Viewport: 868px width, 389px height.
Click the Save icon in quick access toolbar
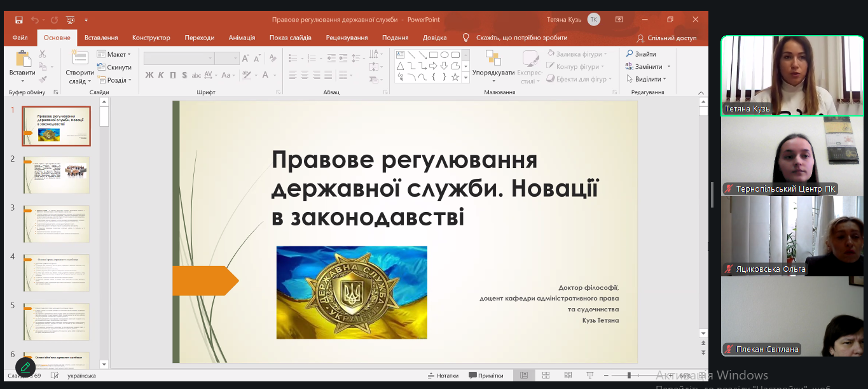18,20
